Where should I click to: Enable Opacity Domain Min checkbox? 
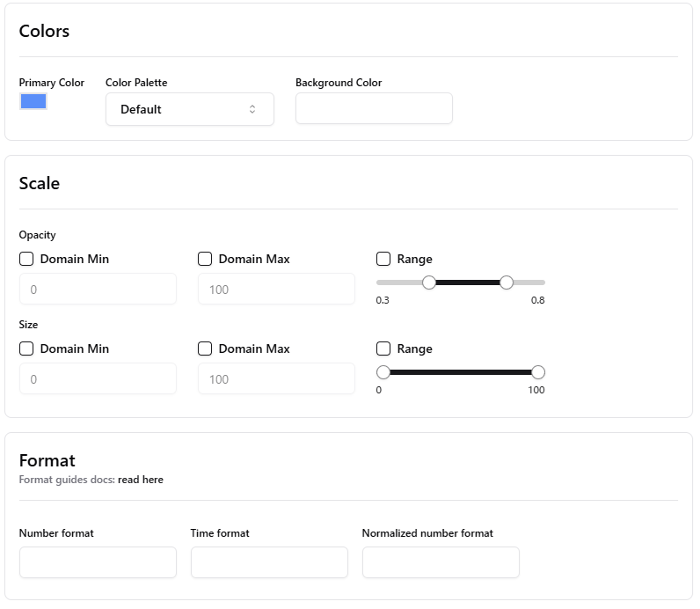point(26,259)
